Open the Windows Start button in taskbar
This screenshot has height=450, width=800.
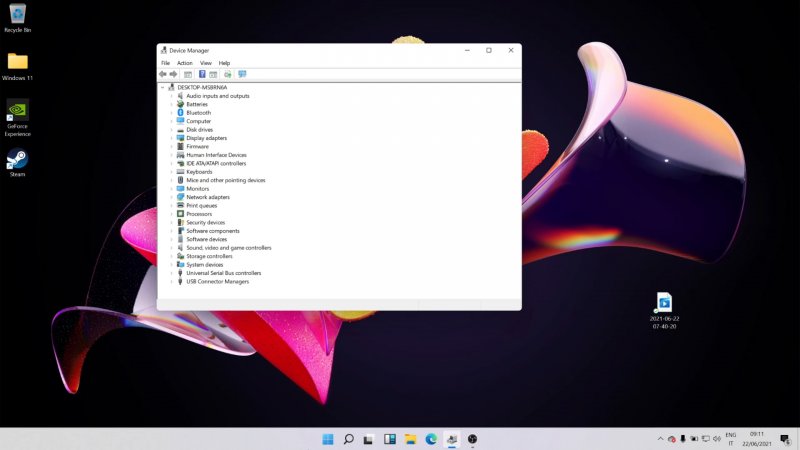click(x=328, y=439)
